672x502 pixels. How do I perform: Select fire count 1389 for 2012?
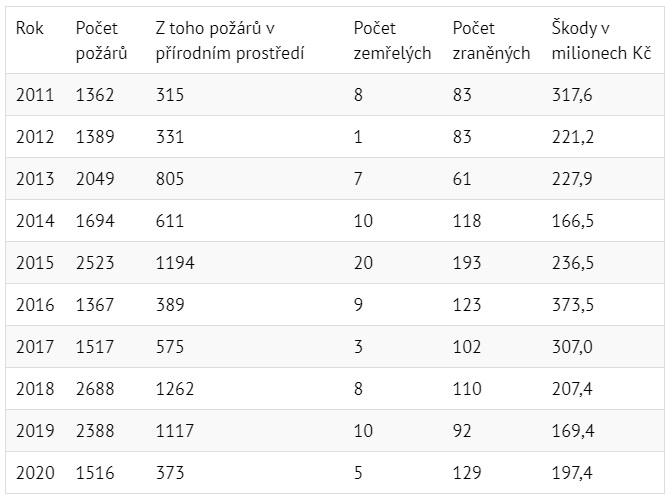[95, 137]
